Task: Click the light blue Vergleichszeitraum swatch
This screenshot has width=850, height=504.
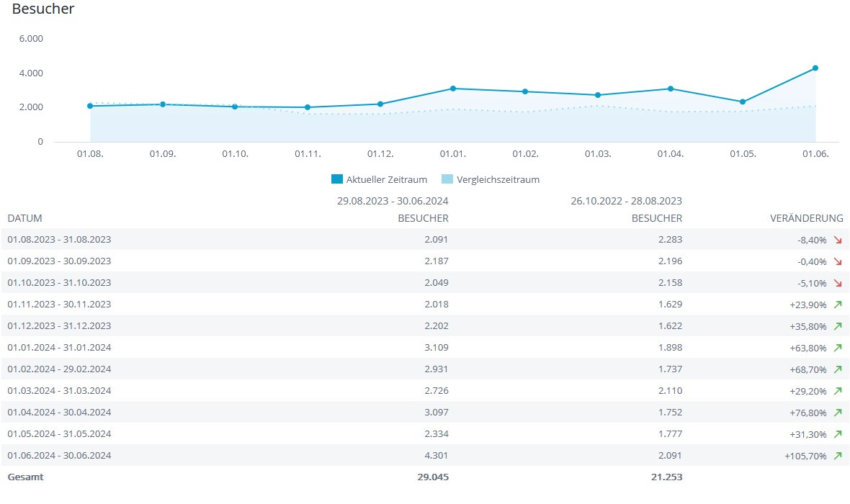Action: [x=447, y=180]
